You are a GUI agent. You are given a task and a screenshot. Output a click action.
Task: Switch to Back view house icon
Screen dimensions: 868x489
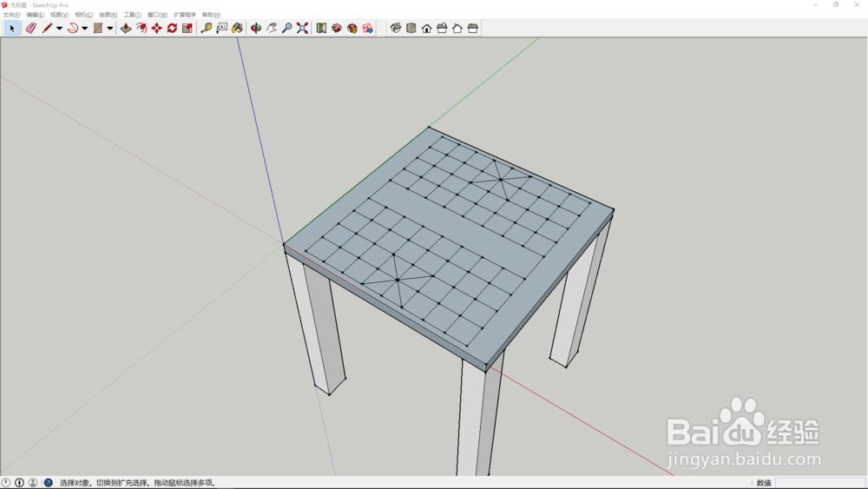(457, 29)
